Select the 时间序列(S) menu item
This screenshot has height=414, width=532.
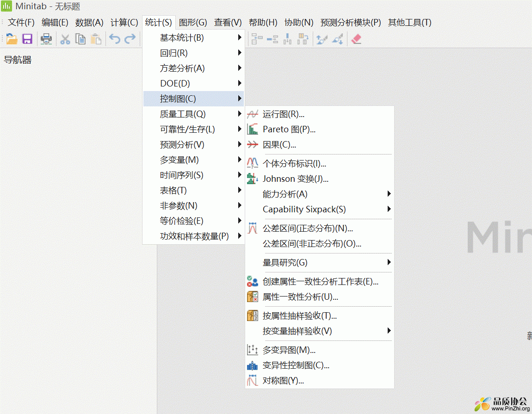click(193, 175)
